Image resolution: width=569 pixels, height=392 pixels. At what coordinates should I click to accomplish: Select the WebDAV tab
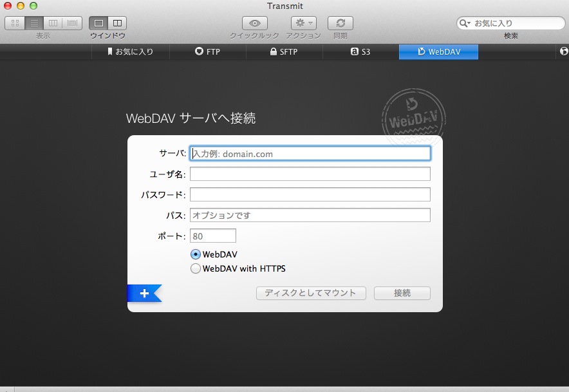438,52
